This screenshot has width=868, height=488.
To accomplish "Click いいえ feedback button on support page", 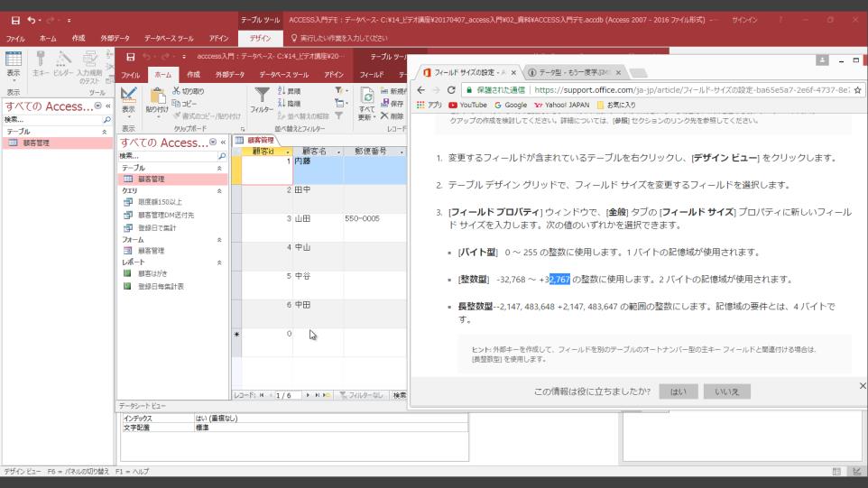I will pyautogui.click(x=727, y=391).
